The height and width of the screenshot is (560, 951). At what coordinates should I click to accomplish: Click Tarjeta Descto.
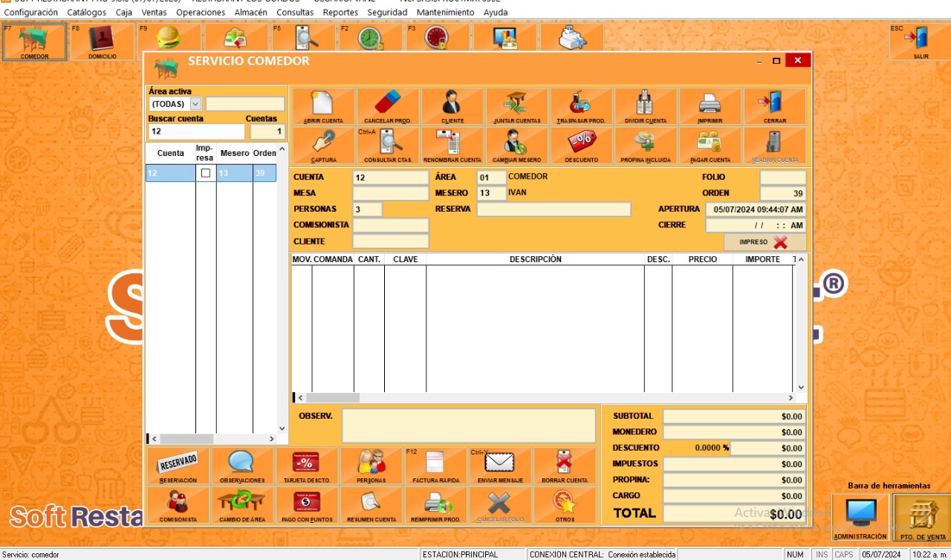click(x=307, y=466)
